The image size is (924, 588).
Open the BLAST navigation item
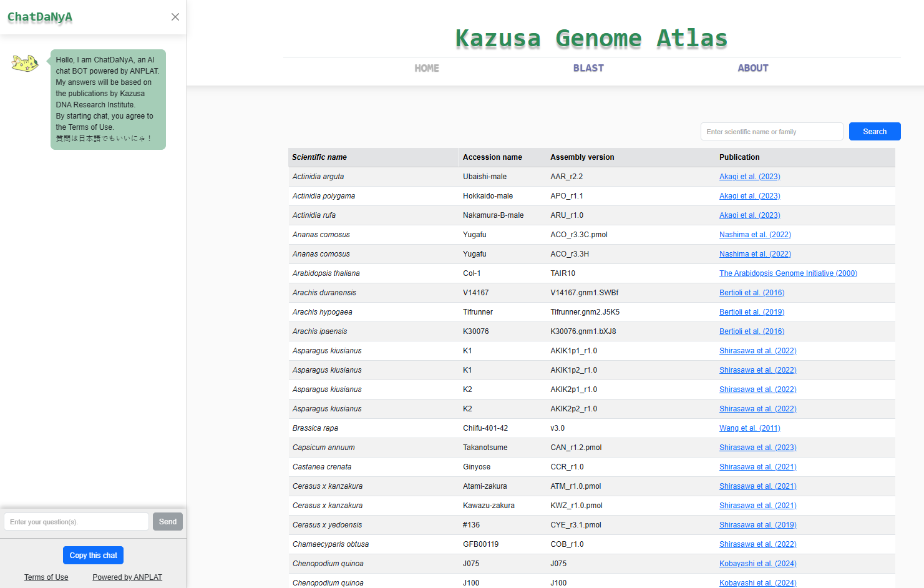click(588, 68)
